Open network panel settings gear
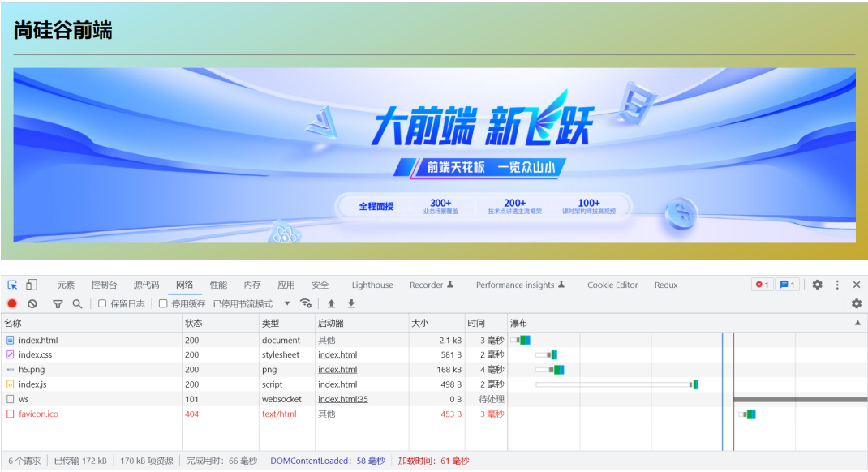Image resolution: width=868 pixels, height=472 pixels. 857,303
